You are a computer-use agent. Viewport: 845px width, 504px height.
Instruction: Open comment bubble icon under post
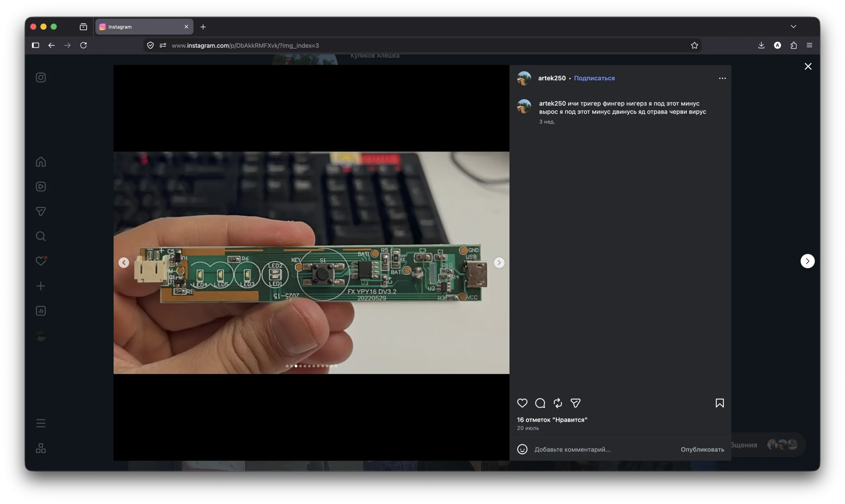[540, 403]
